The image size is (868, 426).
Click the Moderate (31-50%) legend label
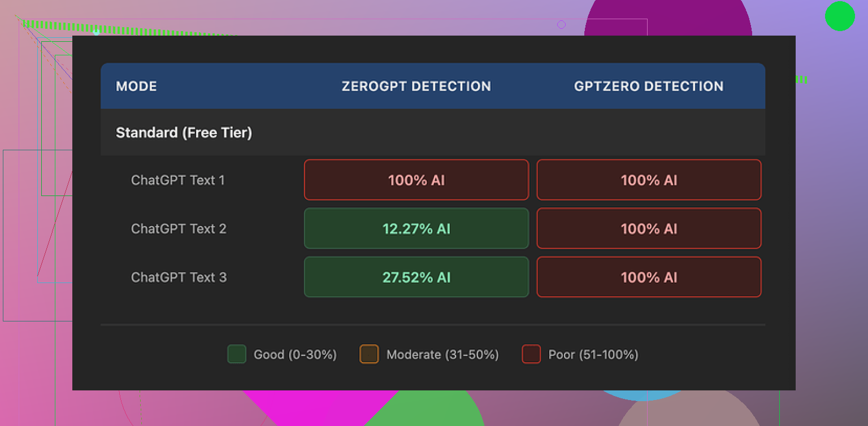coord(442,355)
